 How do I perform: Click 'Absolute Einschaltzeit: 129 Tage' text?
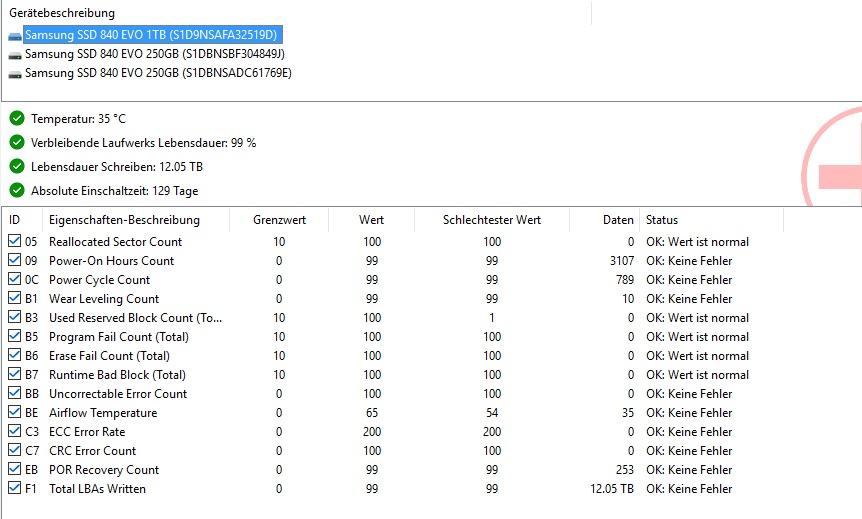114,191
